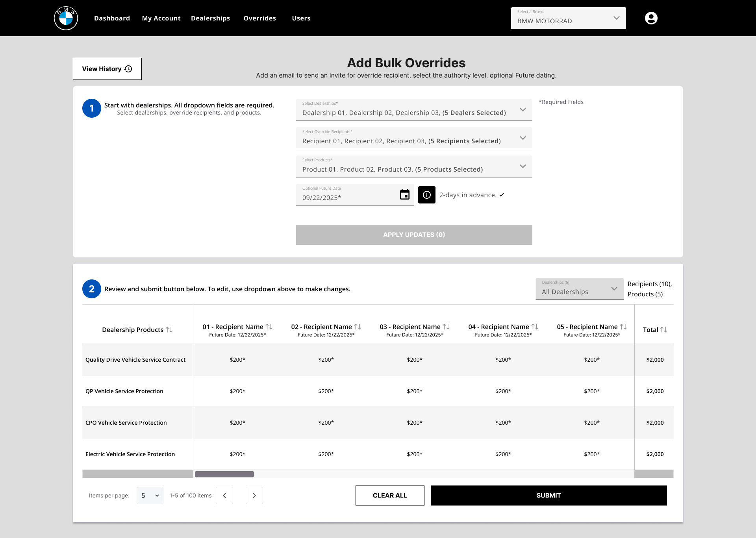The width and height of the screenshot is (756, 538).
Task: Sort the Total column
Action: point(663,330)
